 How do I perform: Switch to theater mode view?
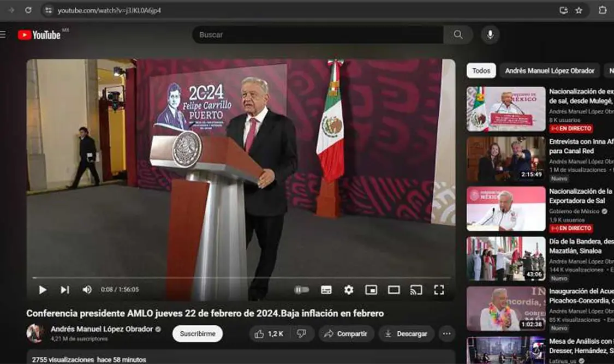[x=394, y=290]
